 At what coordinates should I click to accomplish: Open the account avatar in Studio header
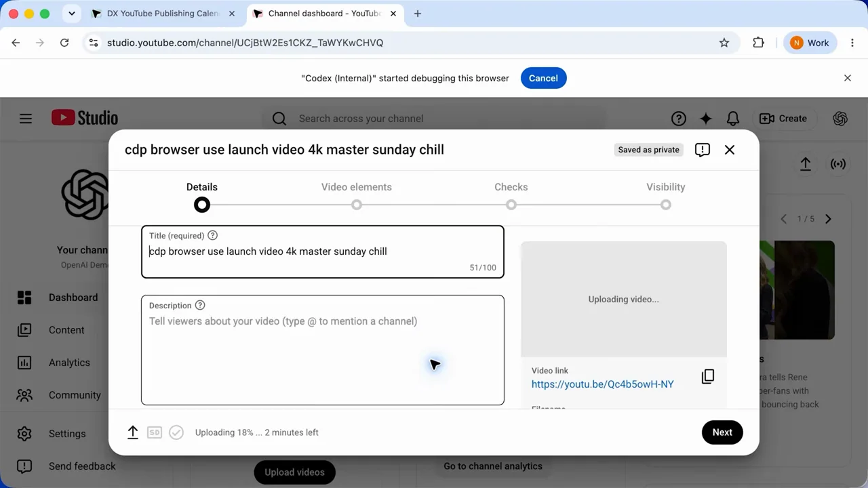[x=840, y=119]
